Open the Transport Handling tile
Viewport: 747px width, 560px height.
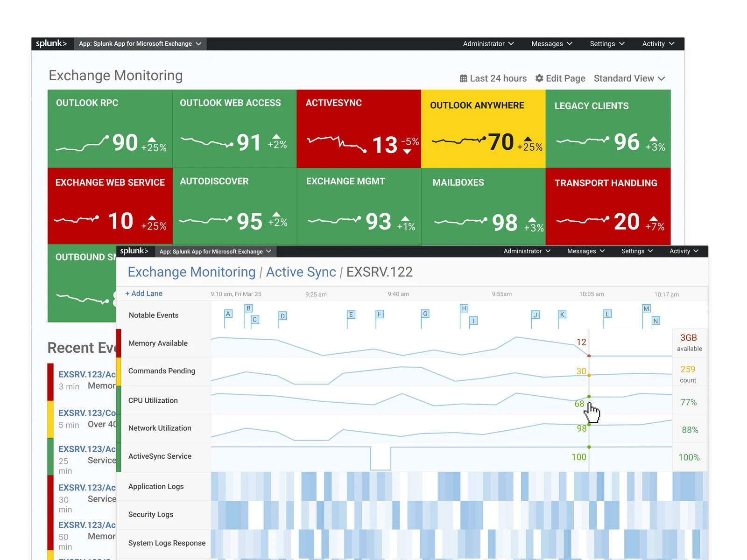click(608, 206)
